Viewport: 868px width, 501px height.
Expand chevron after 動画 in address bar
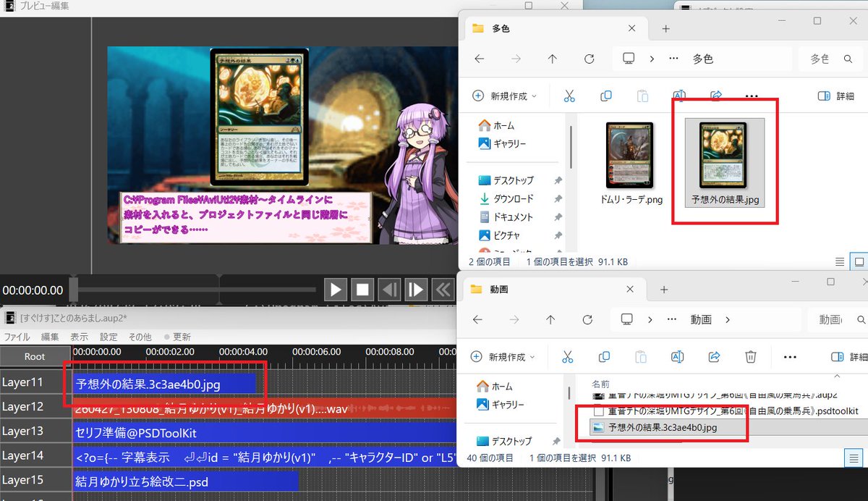(x=727, y=319)
